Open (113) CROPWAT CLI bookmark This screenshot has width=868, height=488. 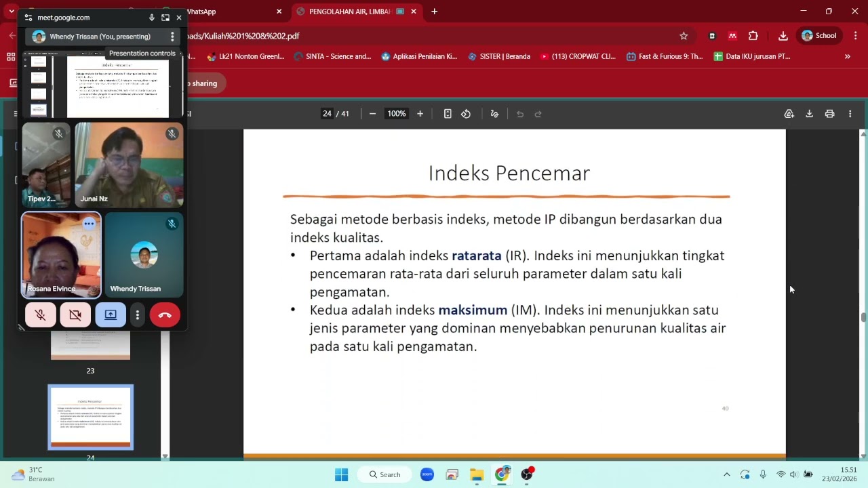[x=577, y=57]
